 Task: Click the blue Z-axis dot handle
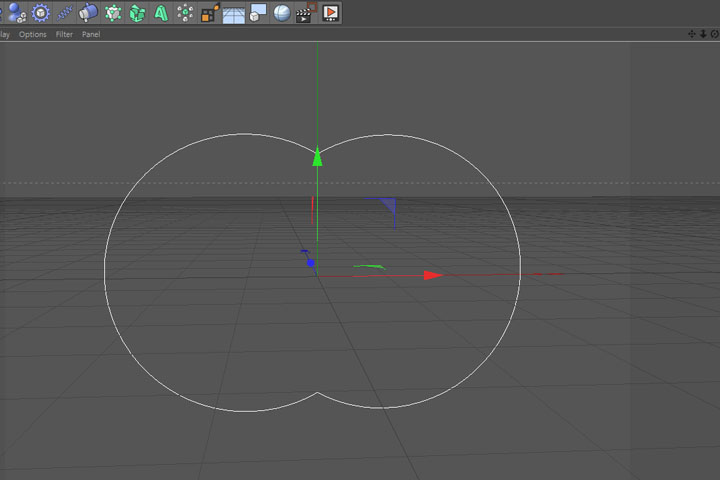(310, 263)
